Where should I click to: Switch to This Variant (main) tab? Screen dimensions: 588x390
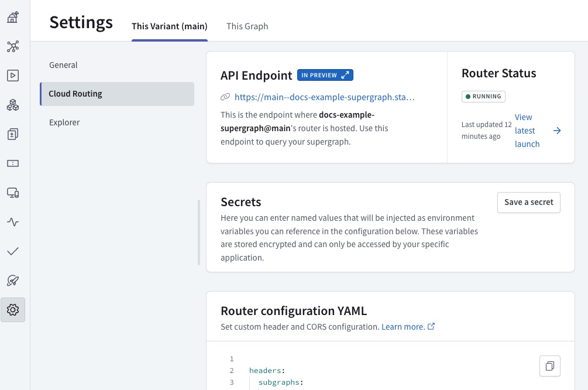pyautogui.click(x=170, y=26)
